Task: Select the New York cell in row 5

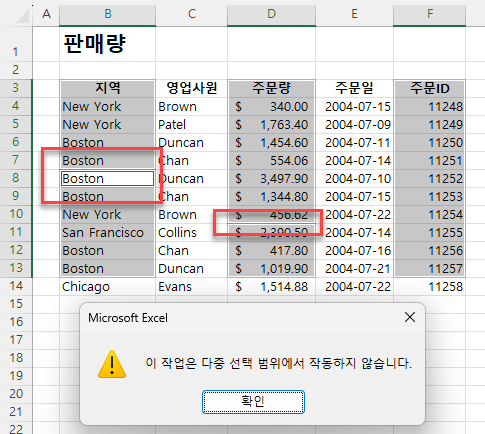Action: point(107,124)
